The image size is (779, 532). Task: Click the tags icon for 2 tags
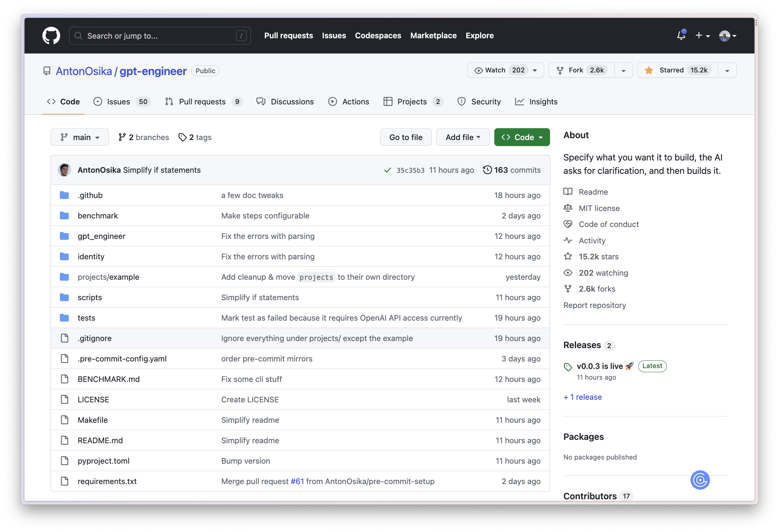182,137
